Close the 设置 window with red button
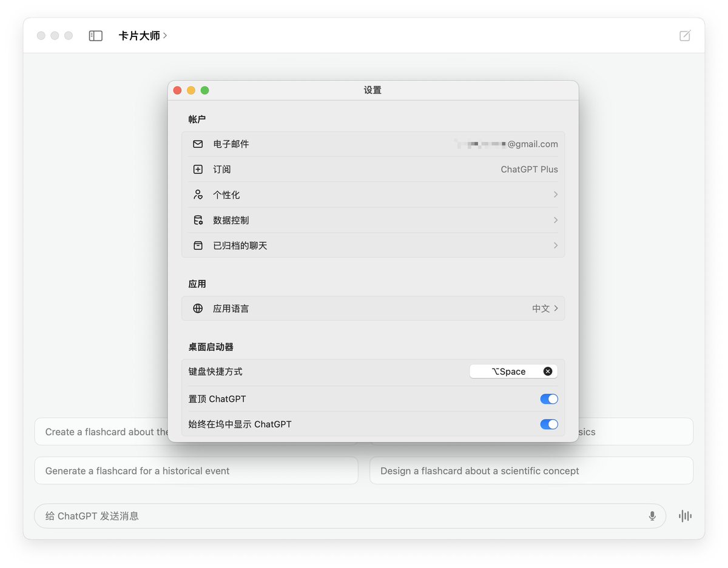The height and width of the screenshot is (568, 728). (x=178, y=90)
